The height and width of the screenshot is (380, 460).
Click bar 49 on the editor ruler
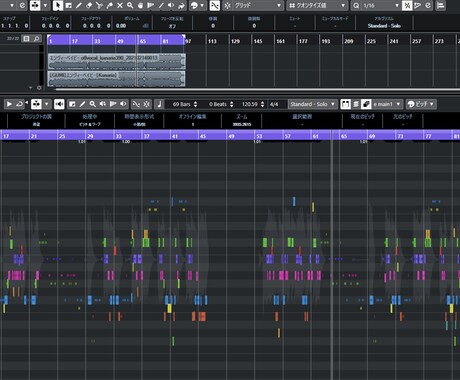[x=231, y=136]
